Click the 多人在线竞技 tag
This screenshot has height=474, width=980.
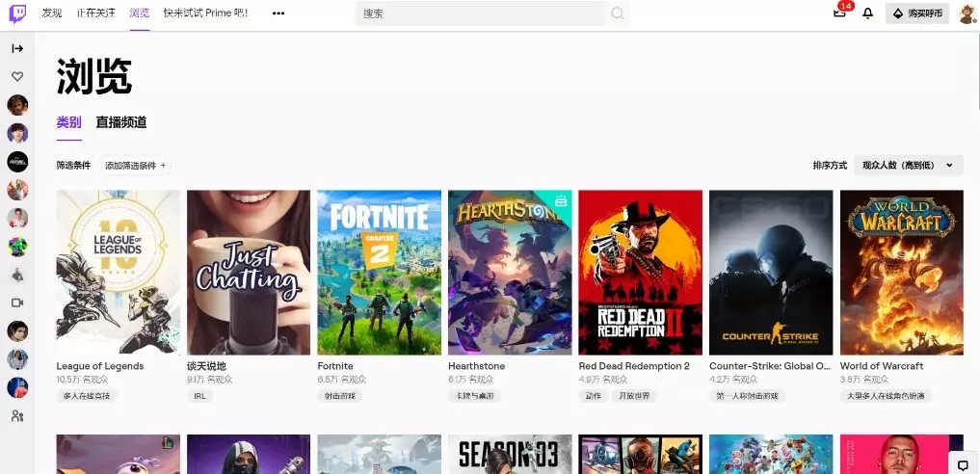[87, 396]
